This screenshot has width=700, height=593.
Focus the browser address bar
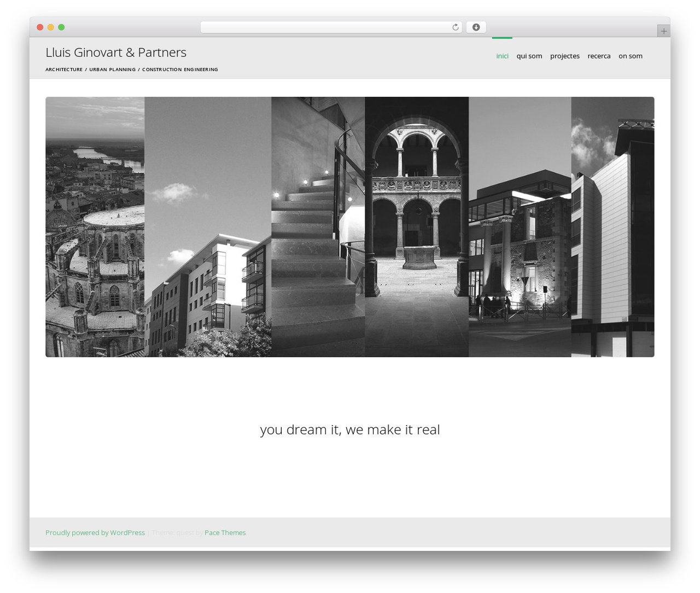331,27
